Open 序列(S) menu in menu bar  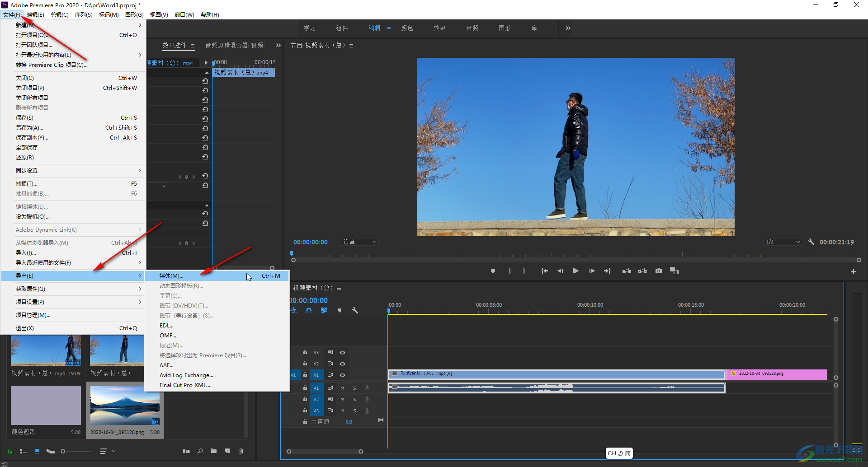point(84,15)
